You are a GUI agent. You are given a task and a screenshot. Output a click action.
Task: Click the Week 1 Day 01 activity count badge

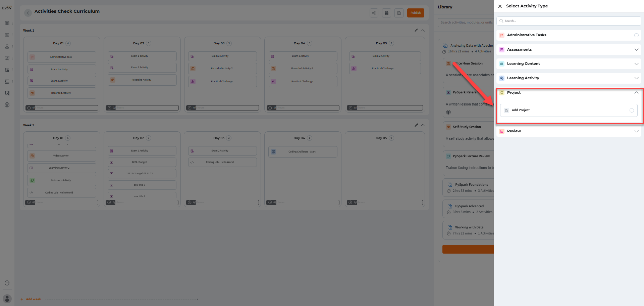coord(68,43)
